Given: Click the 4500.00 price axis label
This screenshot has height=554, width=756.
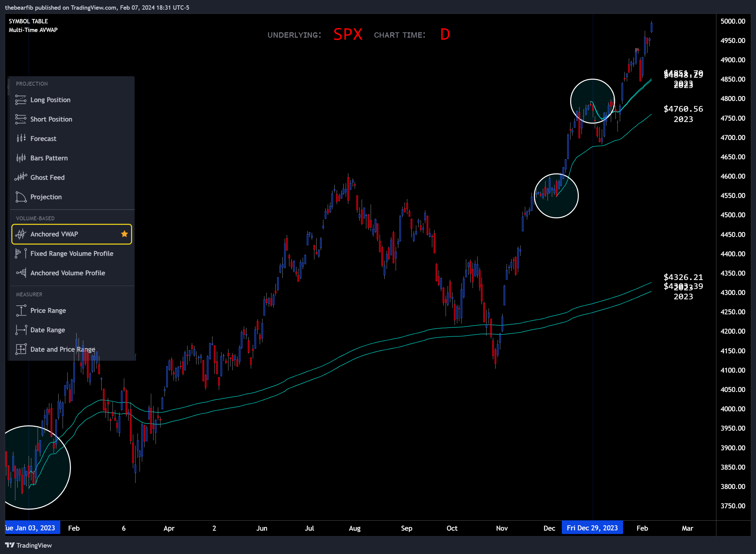Looking at the screenshot, I should pyautogui.click(x=733, y=215).
